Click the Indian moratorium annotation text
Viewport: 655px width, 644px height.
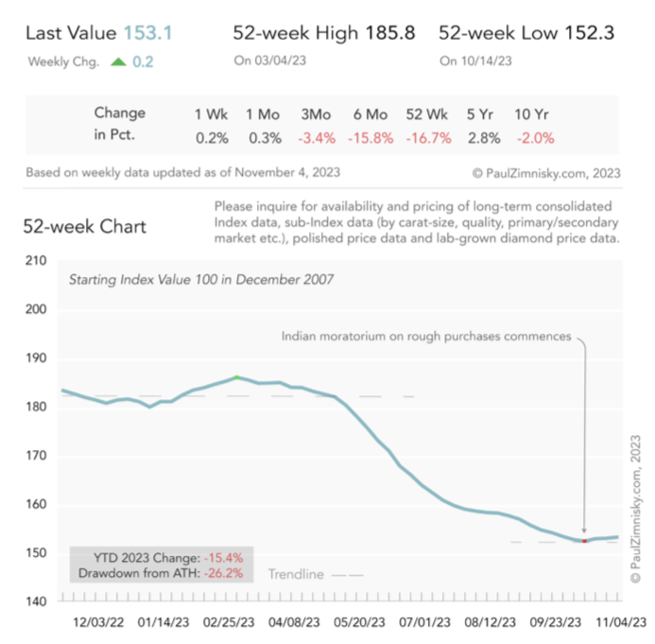(426, 337)
